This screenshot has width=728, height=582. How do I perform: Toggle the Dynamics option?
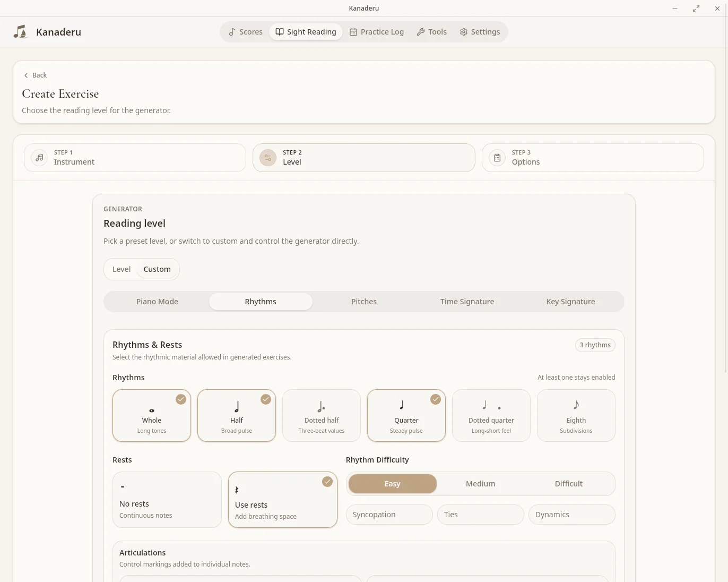pos(572,515)
